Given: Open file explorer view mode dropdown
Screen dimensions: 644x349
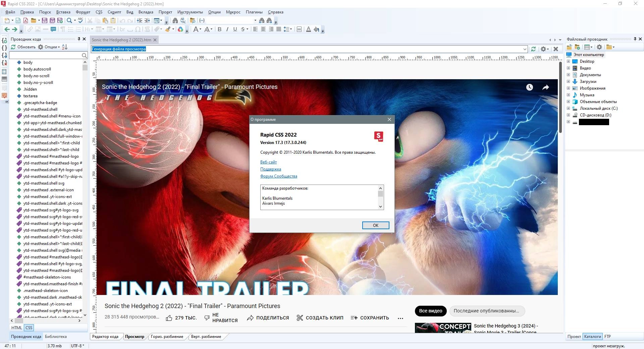Looking at the screenshot, I should [x=588, y=47].
